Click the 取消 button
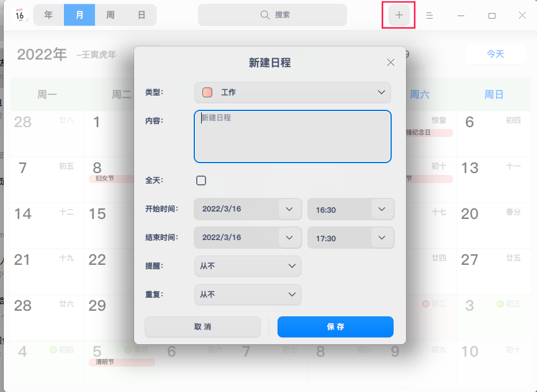Image resolution: width=537 pixels, height=392 pixels. pos(202,327)
